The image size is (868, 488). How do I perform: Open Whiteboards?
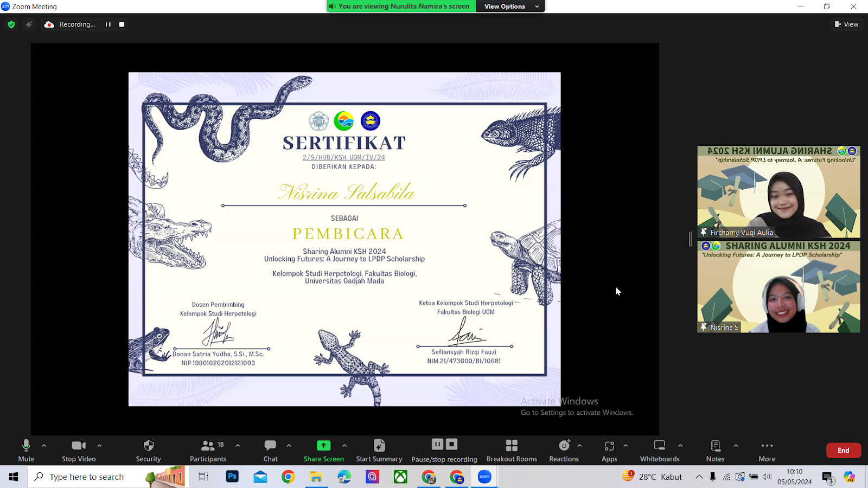[x=660, y=451]
